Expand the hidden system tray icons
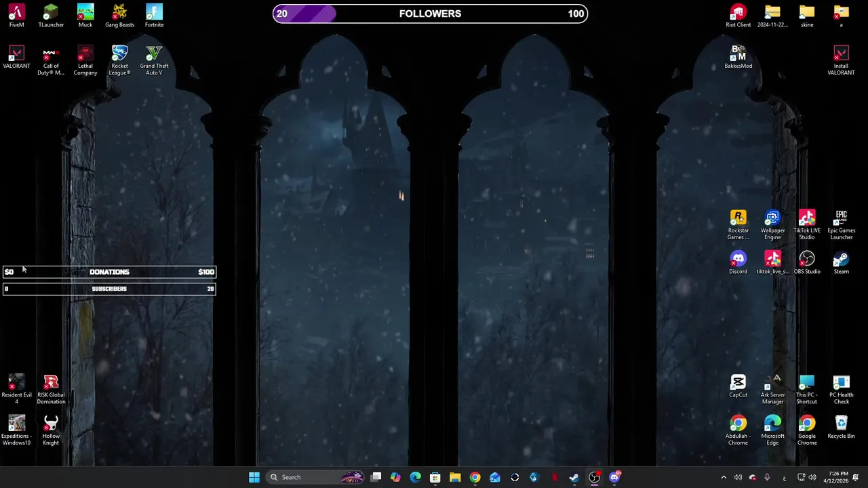The width and height of the screenshot is (868, 488). (724, 477)
